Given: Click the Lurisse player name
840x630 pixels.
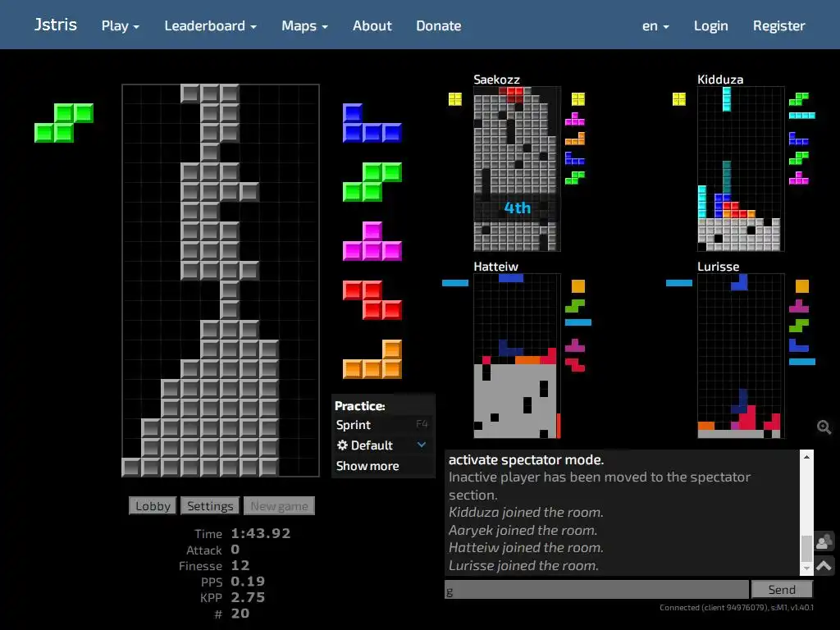Looking at the screenshot, I should pos(719,267).
